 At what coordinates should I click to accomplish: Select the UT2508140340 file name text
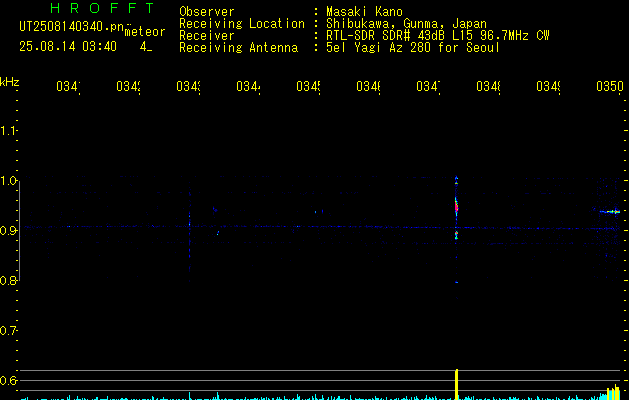coord(72,27)
